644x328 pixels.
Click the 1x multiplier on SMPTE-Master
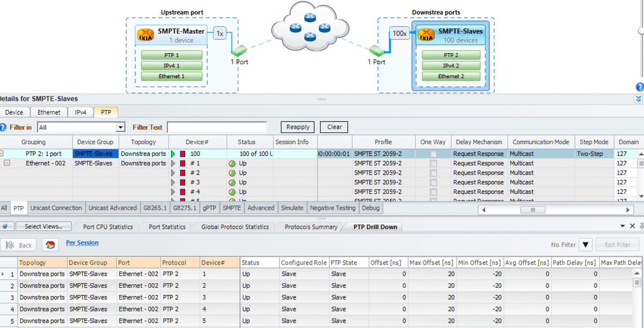[220, 33]
